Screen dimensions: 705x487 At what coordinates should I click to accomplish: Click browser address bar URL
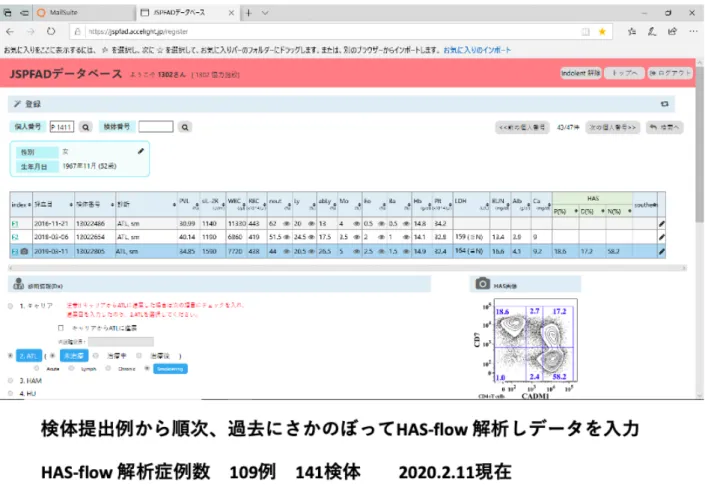coord(138,31)
